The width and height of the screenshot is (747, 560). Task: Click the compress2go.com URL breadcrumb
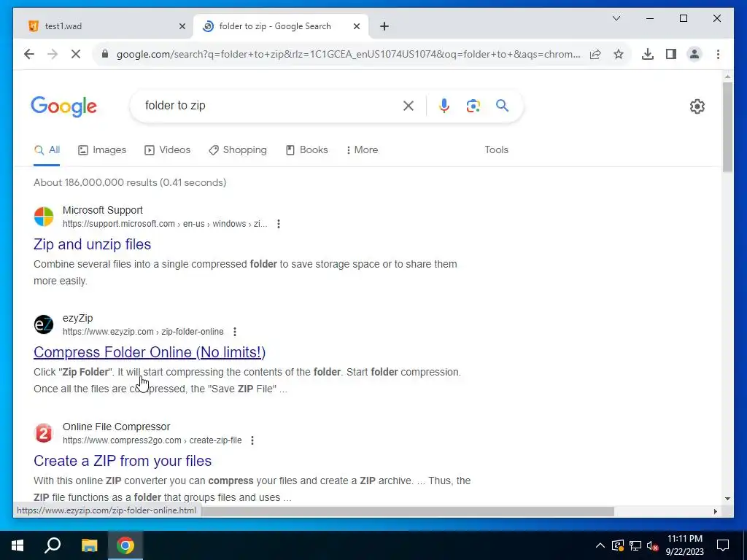(x=152, y=440)
